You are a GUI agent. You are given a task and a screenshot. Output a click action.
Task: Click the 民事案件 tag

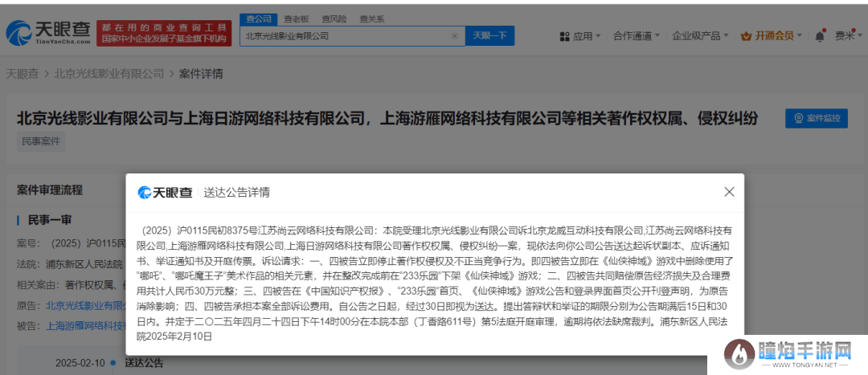41,141
